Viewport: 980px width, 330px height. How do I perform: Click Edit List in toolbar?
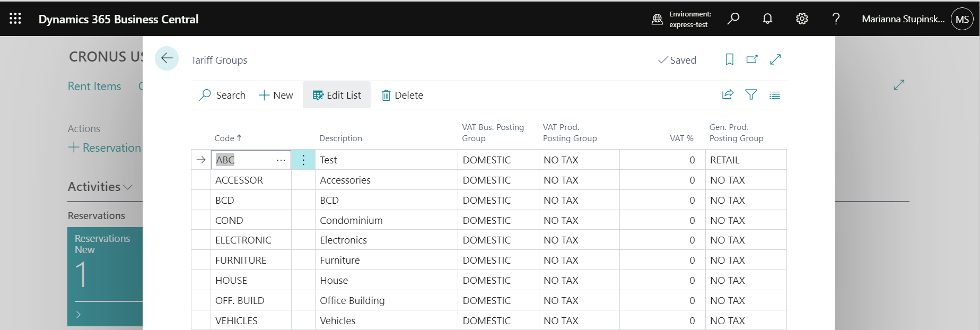(337, 95)
